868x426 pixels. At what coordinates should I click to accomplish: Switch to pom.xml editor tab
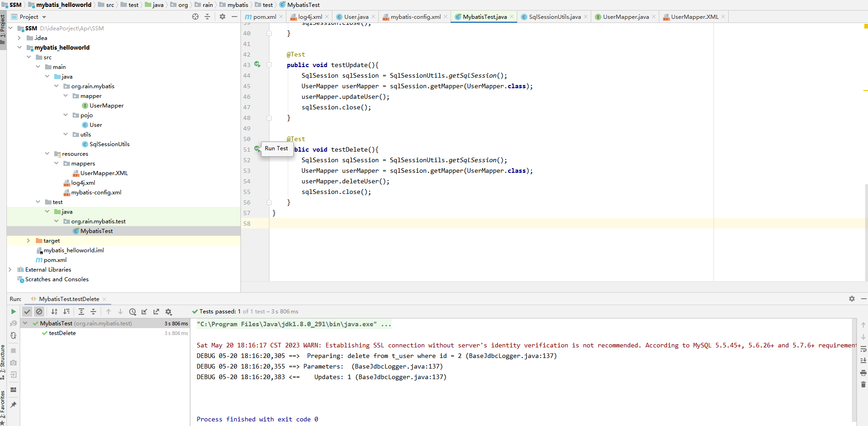(x=264, y=17)
